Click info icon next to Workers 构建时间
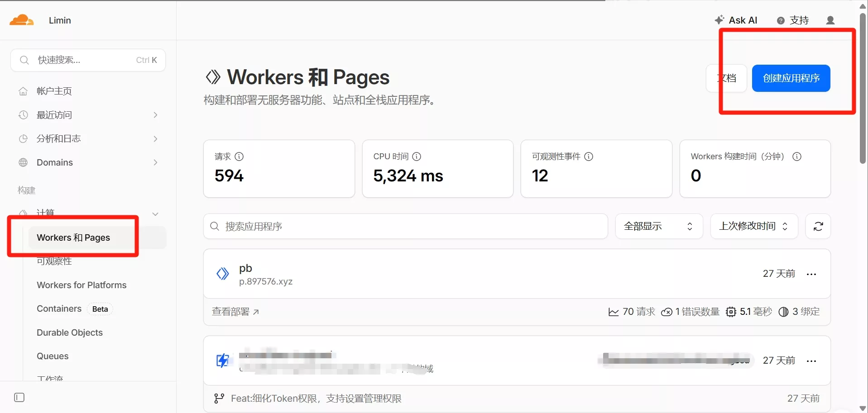 [797, 157]
